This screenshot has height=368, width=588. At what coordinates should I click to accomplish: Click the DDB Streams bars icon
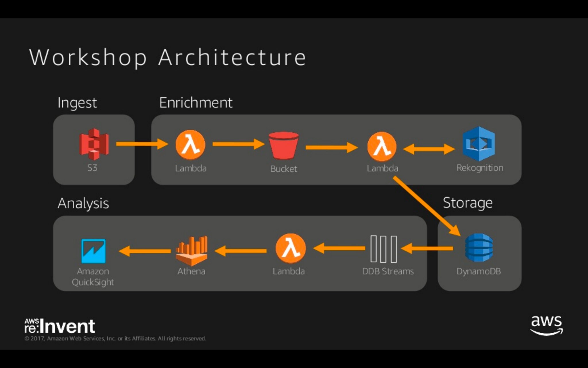pos(384,249)
